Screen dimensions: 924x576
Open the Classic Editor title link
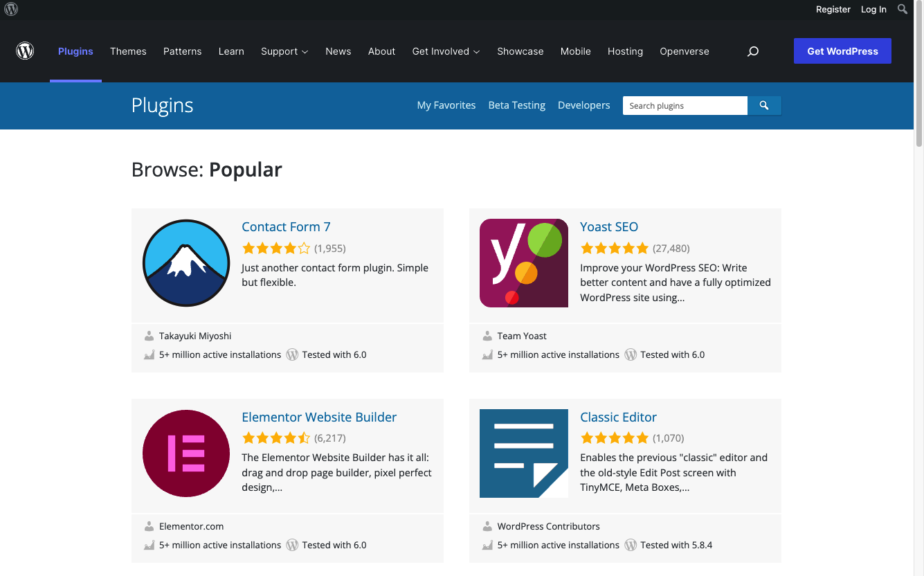(x=618, y=417)
